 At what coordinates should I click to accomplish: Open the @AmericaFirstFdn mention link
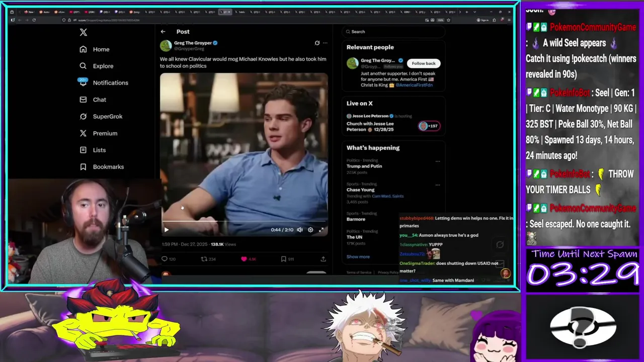pyautogui.click(x=414, y=85)
